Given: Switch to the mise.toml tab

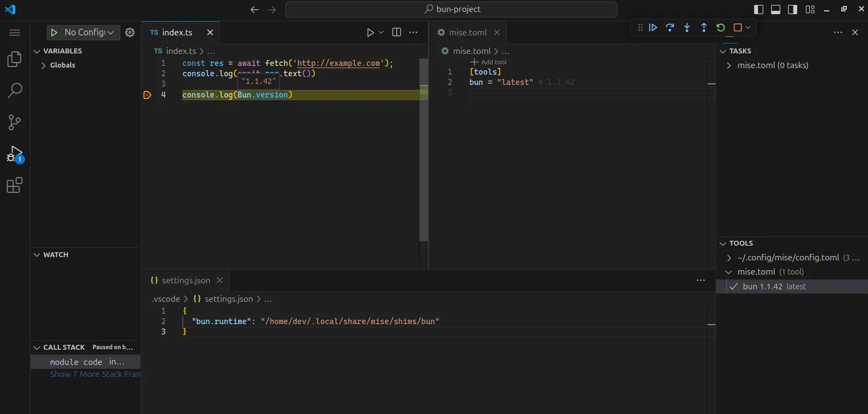Looking at the screenshot, I should pos(467,33).
